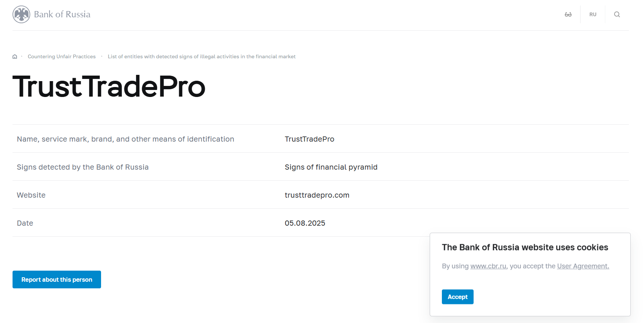
Task: Click the "Website" row label
Action: pyautogui.click(x=31, y=195)
